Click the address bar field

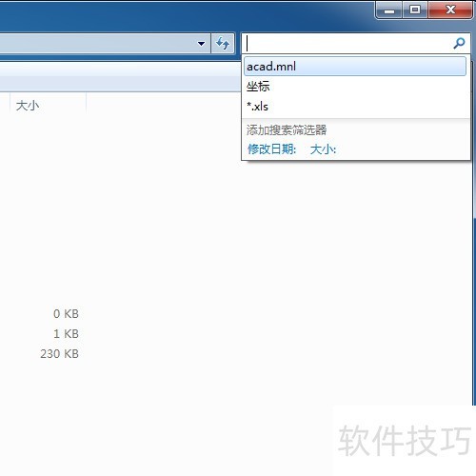coord(95,43)
